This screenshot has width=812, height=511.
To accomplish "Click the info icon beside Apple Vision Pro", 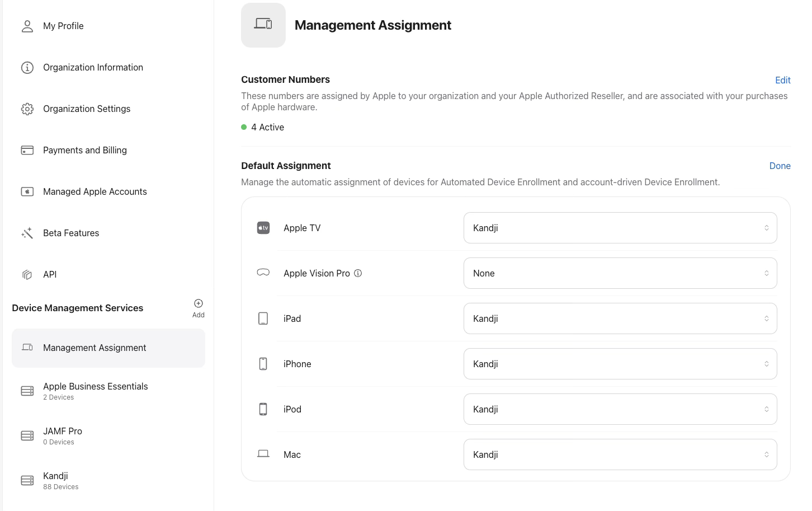I will click(358, 273).
